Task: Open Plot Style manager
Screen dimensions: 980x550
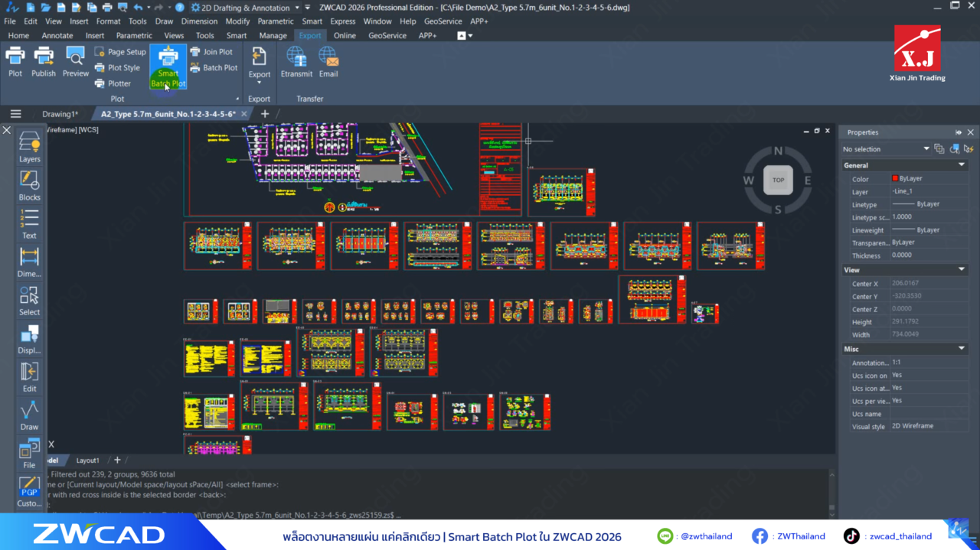Action: (x=118, y=68)
